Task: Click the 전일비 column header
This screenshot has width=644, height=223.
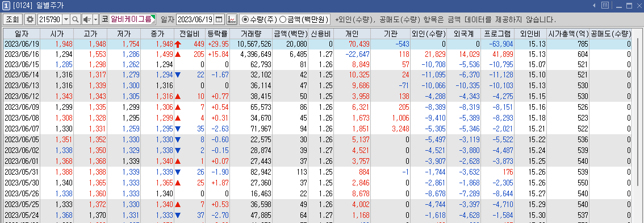Action: 189,34
